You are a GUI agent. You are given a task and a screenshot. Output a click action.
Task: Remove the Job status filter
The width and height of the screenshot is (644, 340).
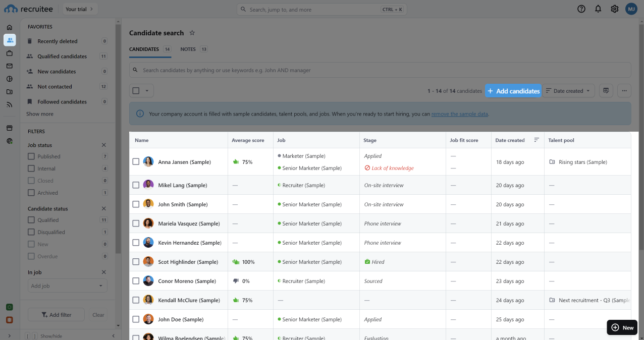click(104, 145)
